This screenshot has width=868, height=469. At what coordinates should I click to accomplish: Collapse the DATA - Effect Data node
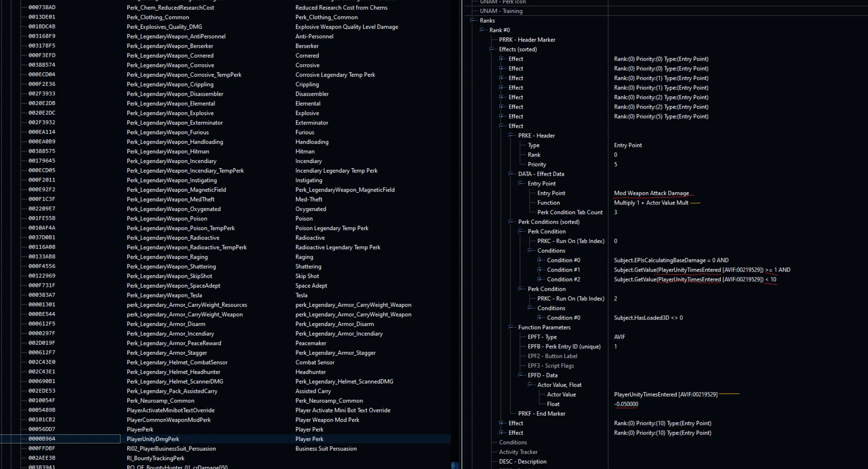pos(511,174)
